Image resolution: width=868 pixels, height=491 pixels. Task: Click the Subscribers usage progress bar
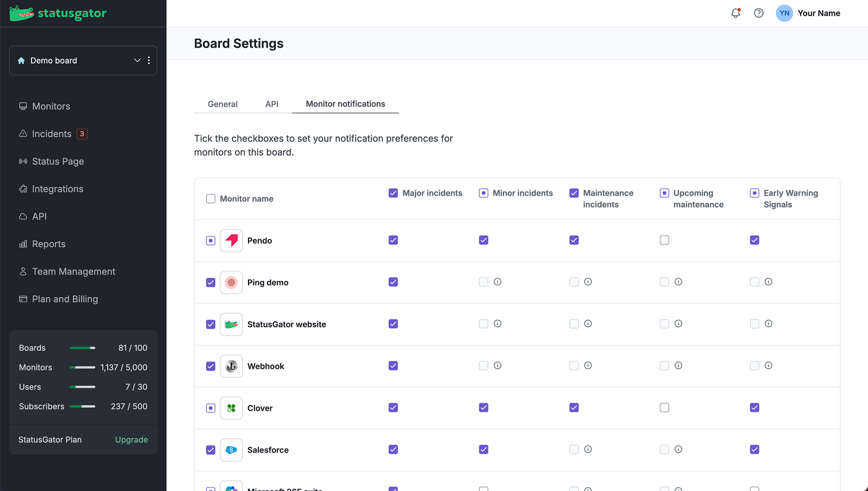coord(83,406)
